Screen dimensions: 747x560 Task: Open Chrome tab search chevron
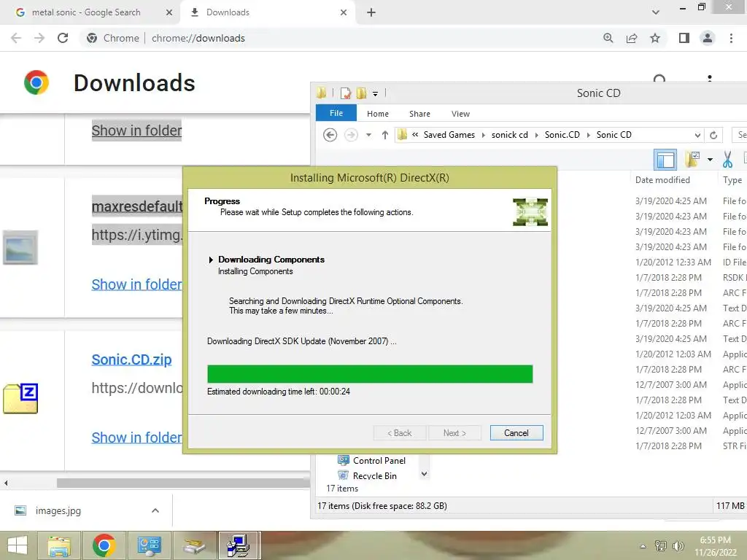[x=656, y=12]
